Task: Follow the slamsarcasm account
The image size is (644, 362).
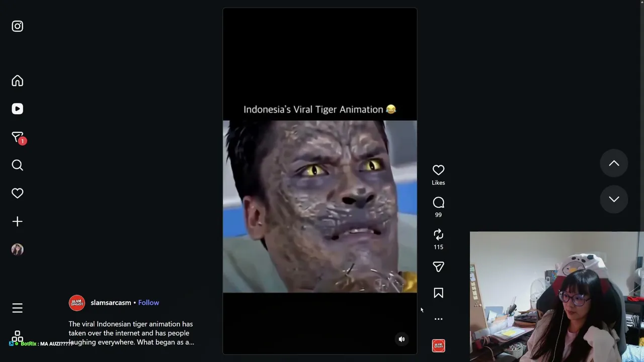Action: pyautogui.click(x=148, y=303)
